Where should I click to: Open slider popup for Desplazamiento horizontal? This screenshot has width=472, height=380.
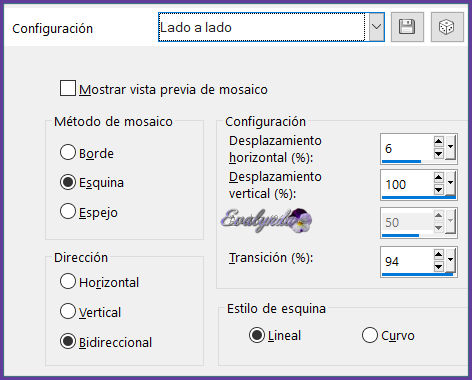tap(450, 147)
